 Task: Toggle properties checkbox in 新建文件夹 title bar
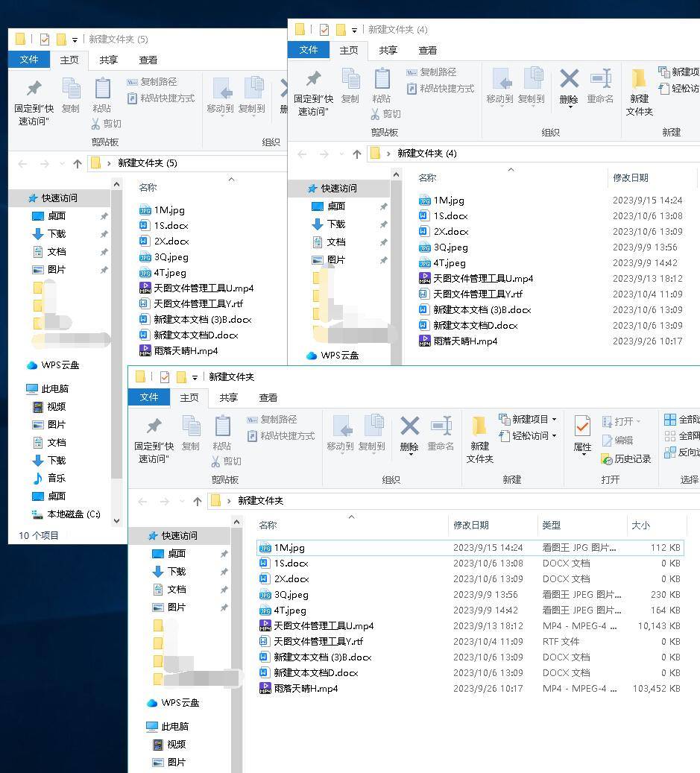[x=165, y=377]
